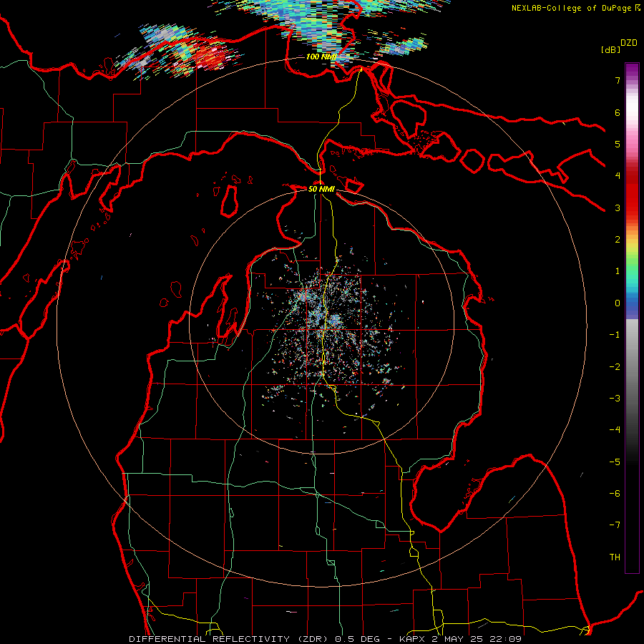Click the legend value 6
The height and width of the screenshot is (644, 644).
click(x=618, y=112)
